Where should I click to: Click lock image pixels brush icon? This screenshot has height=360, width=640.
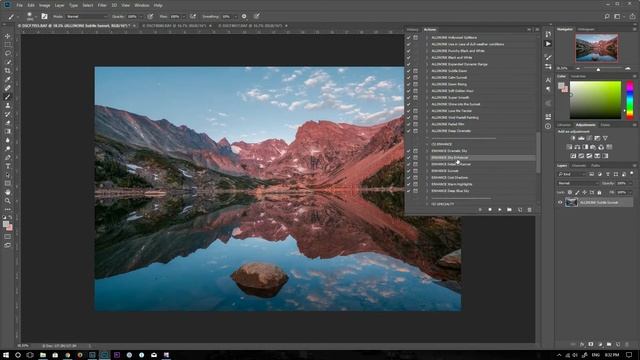click(577, 192)
